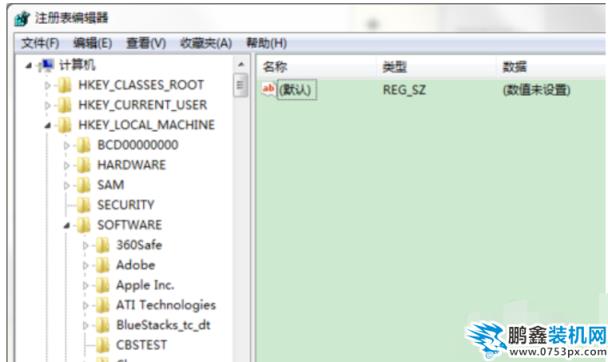Screen dimensions: 608x362
Task: Click the Registry Editor title bar icon
Action: [x=22, y=18]
